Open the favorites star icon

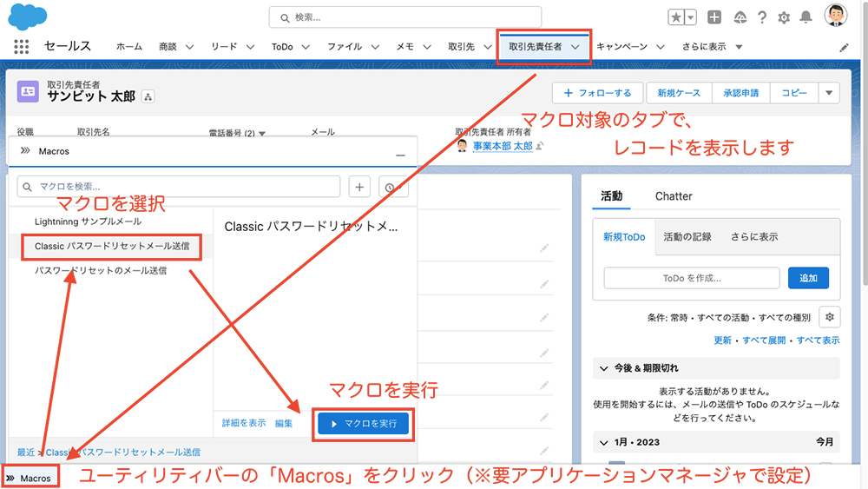point(676,17)
